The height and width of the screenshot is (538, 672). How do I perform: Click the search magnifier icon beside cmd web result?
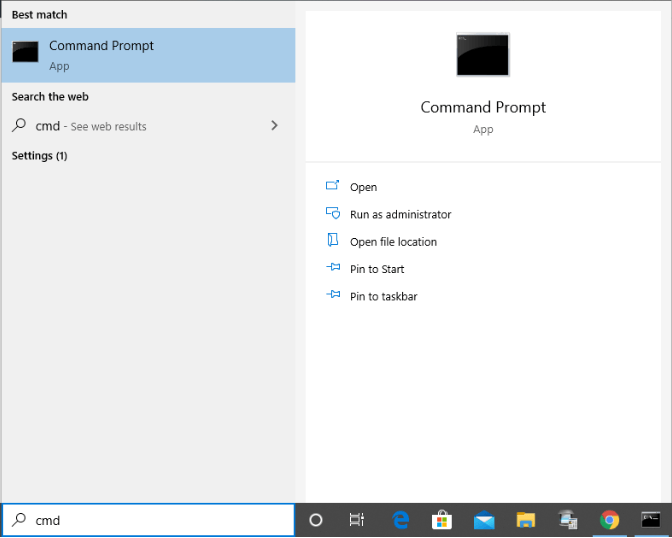[x=19, y=125]
